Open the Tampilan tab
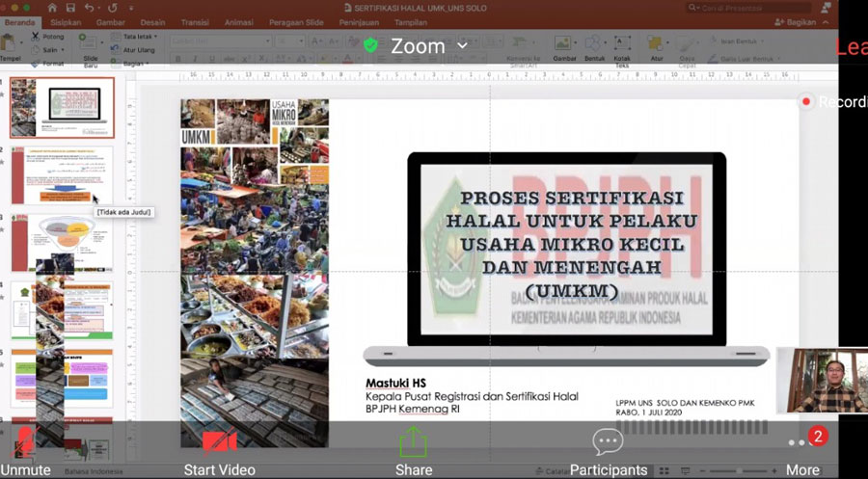The image size is (868, 479). (410, 23)
